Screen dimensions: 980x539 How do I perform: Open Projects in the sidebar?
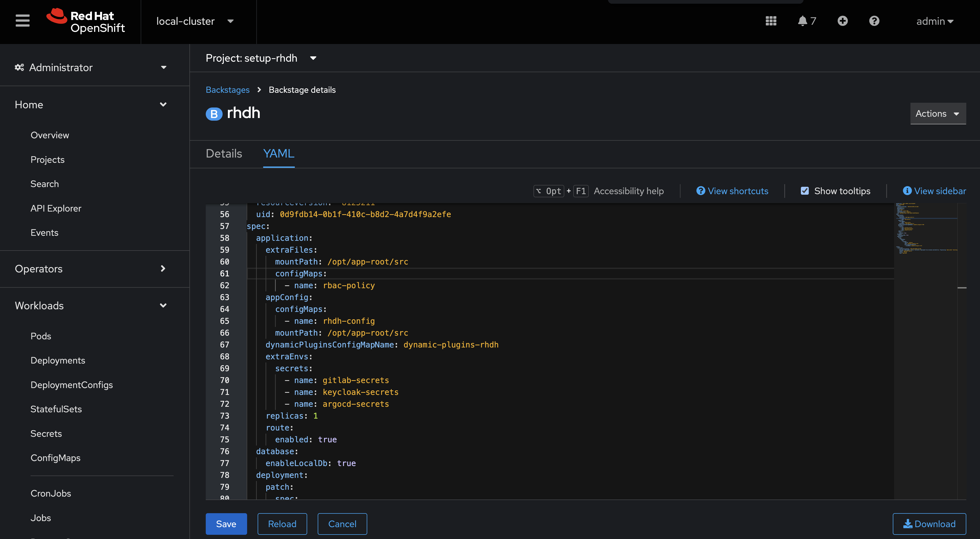[x=48, y=159]
